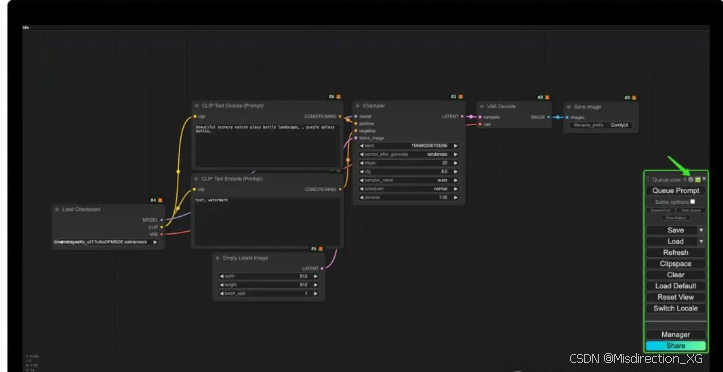Open the Load dropdown arrow
Screen dimensions: 723x372
701,241
